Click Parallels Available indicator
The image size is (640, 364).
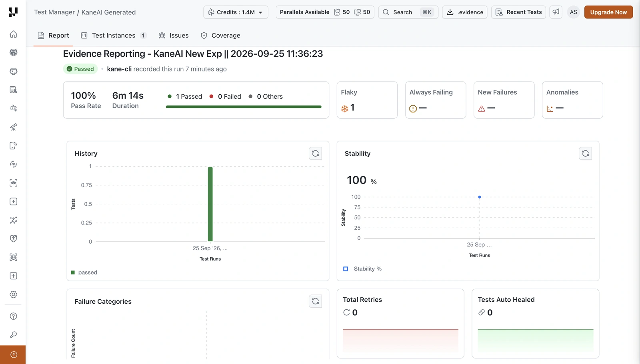[x=325, y=12]
